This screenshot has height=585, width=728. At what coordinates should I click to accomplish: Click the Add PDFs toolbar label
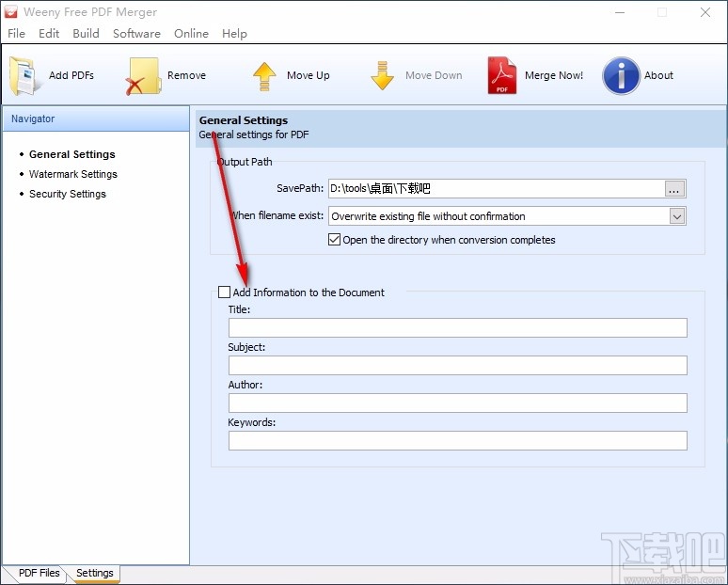point(71,75)
